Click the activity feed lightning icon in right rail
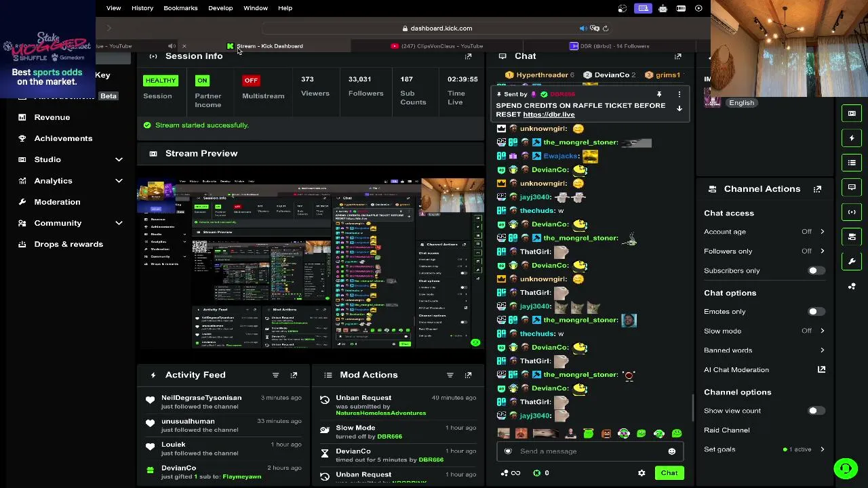This screenshot has height=488, width=868. pyautogui.click(x=852, y=138)
